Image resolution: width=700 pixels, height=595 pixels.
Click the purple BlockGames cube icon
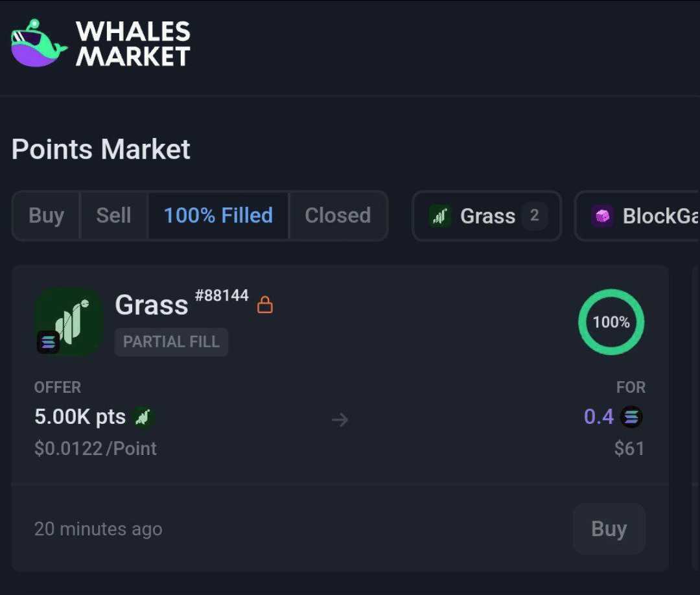[x=603, y=216]
